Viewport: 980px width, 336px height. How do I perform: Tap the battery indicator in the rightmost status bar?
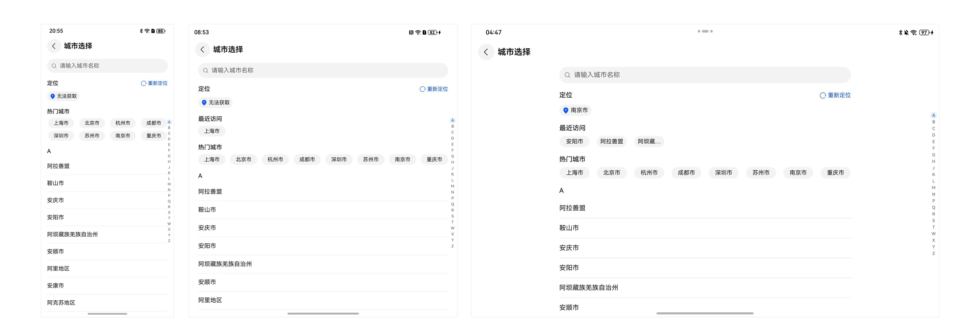coord(924,32)
